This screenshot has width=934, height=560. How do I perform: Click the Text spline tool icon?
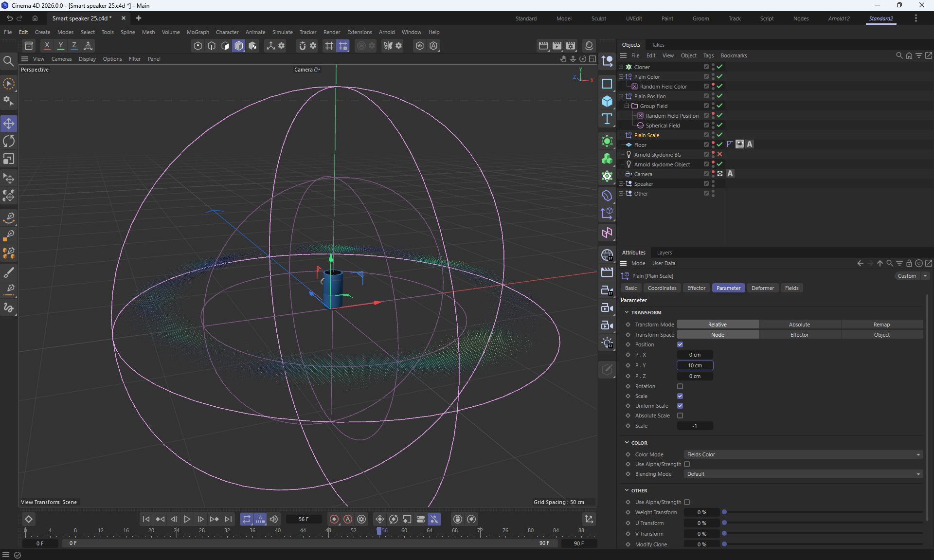tap(607, 119)
